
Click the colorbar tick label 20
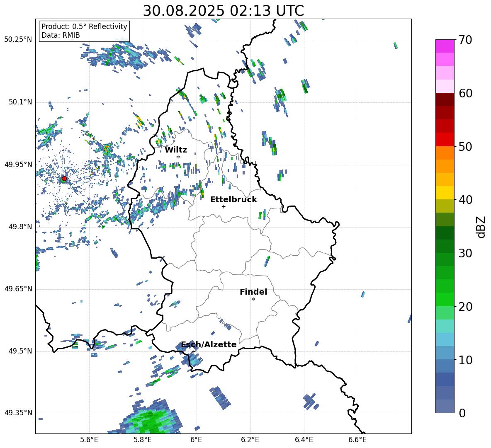[x=465, y=307]
